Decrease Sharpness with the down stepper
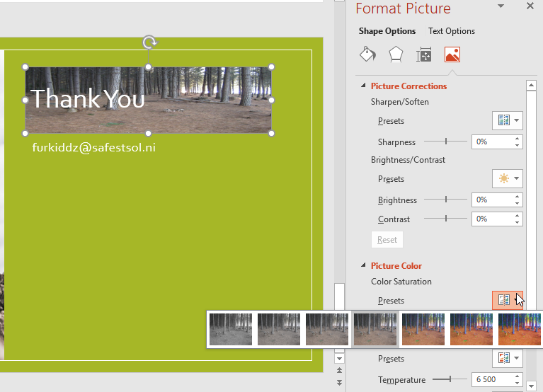The width and height of the screenshot is (543, 392). point(517,145)
